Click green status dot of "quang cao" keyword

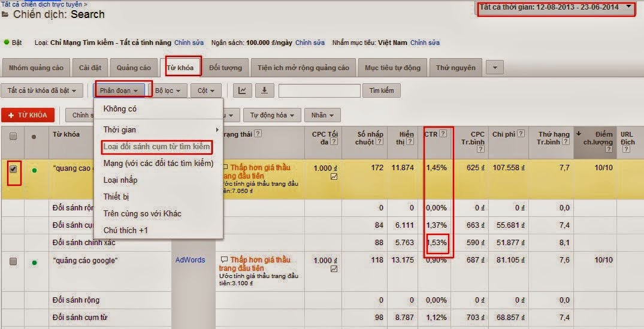coord(34,169)
